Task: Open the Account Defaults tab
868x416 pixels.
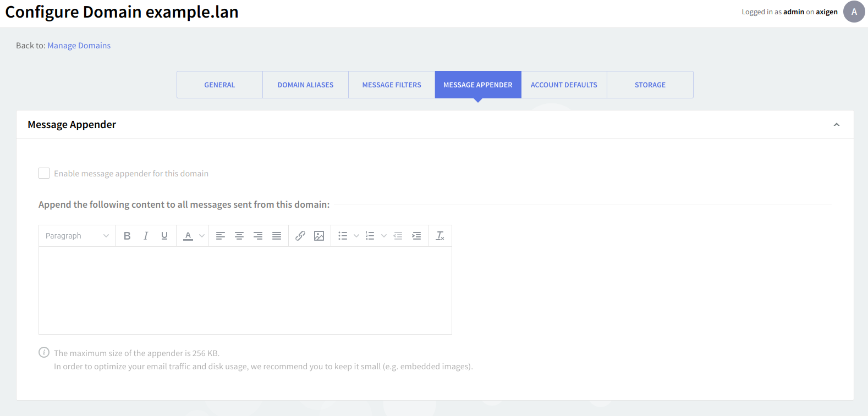Action: (x=564, y=85)
